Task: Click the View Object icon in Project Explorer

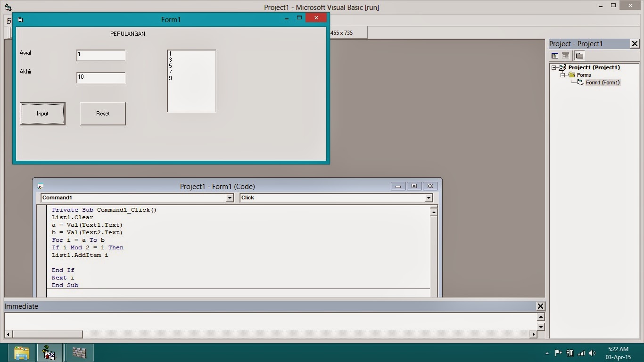Action: pyautogui.click(x=565, y=55)
